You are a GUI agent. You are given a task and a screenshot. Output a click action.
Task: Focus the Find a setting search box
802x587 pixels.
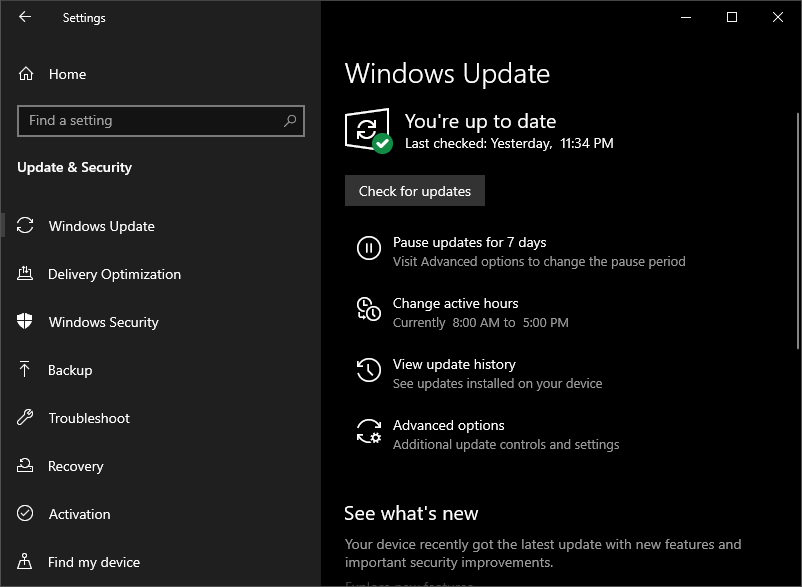[161, 121]
